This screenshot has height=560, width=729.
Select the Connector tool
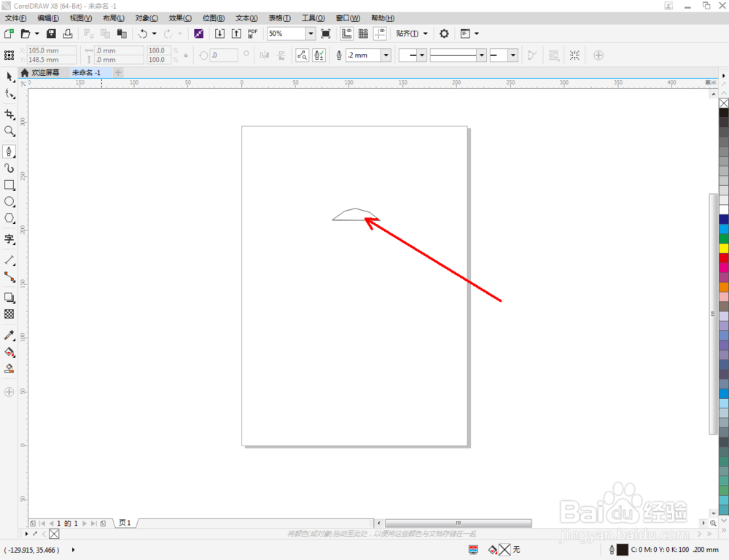[9, 277]
